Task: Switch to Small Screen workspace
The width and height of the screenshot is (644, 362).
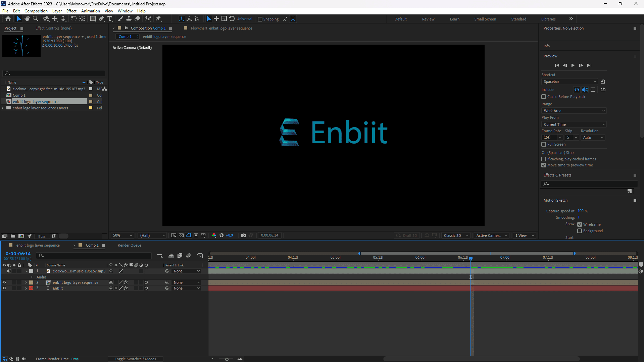Action: point(485,19)
